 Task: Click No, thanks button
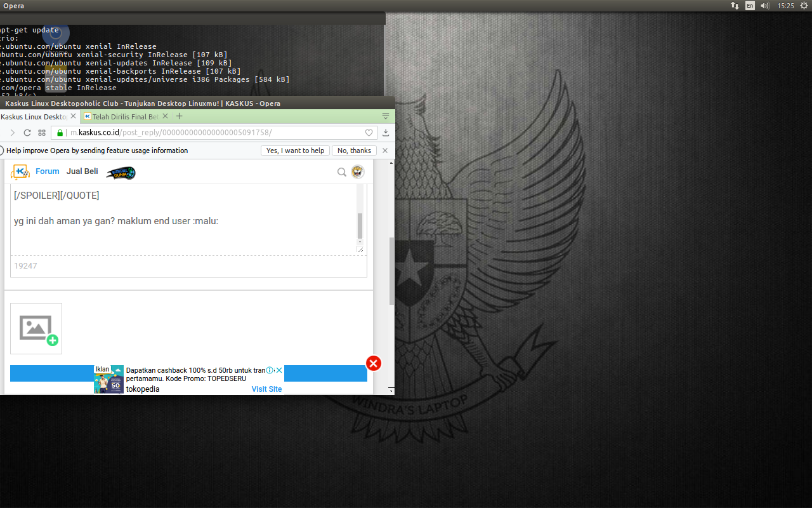click(354, 150)
